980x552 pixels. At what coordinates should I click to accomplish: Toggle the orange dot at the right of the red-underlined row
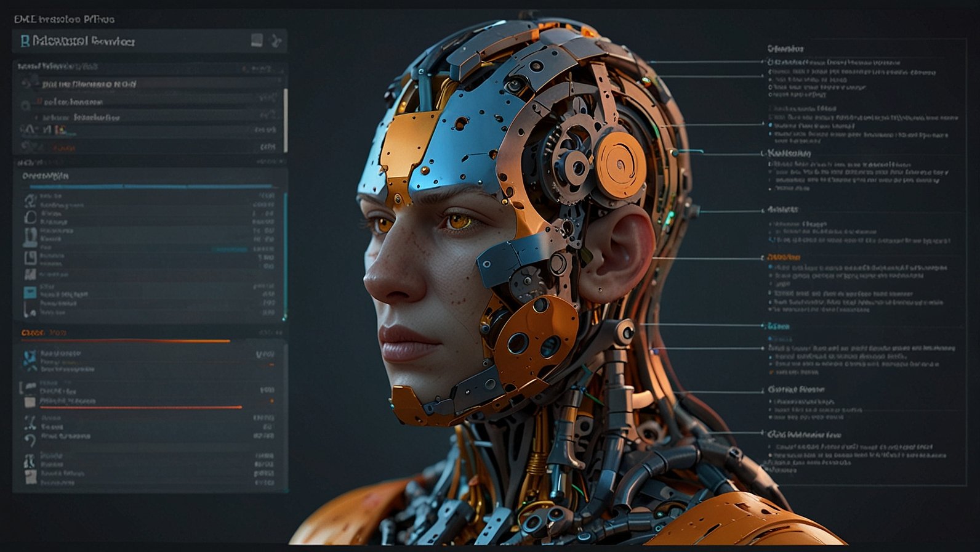(x=271, y=401)
